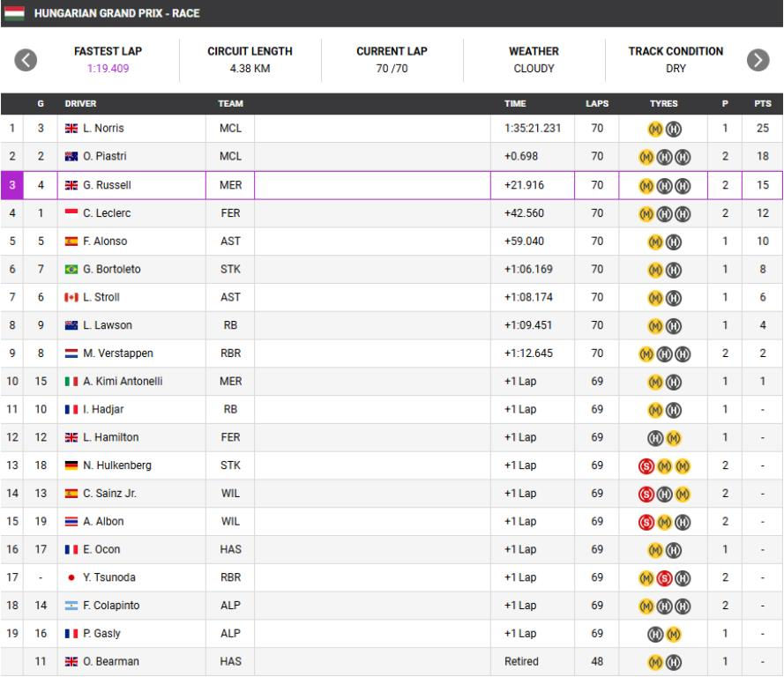This screenshot has height=677, width=784.
Task: Click the track condition value DRY
Action: 676,69
